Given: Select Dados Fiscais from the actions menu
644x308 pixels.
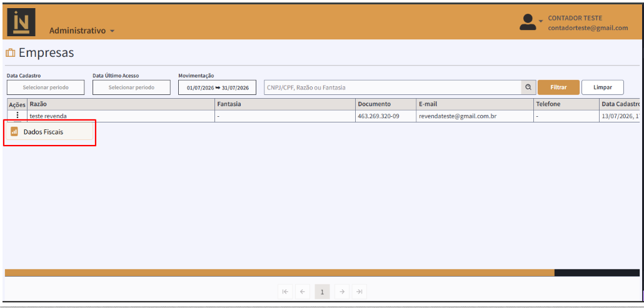Looking at the screenshot, I should tap(49, 132).
